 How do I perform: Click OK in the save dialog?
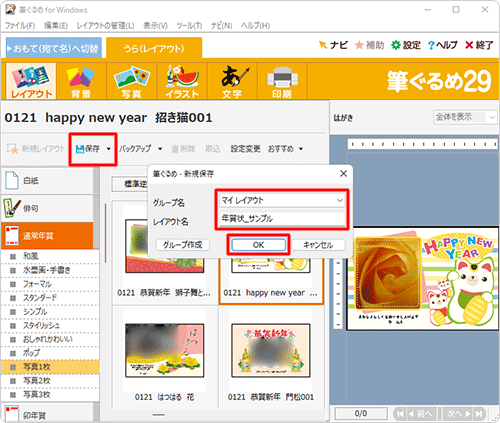tap(258, 245)
